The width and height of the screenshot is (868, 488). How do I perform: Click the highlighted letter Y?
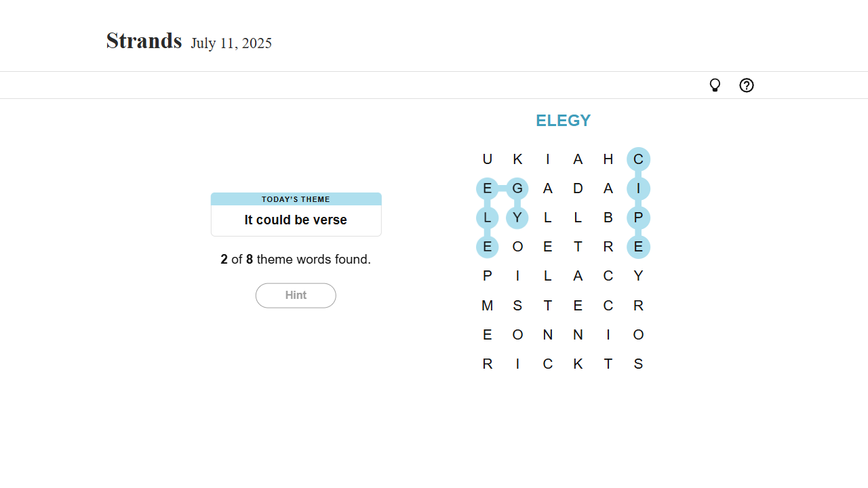click(517, 218)
